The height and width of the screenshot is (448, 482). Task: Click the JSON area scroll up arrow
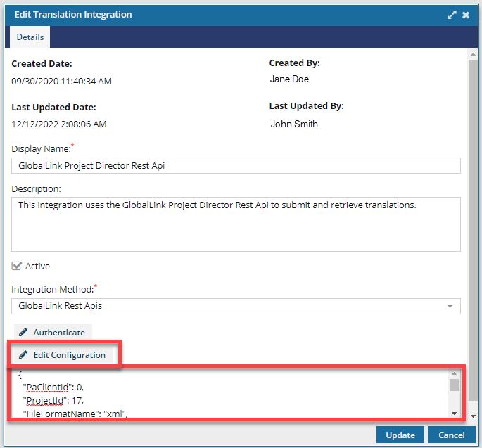(454, 373)
